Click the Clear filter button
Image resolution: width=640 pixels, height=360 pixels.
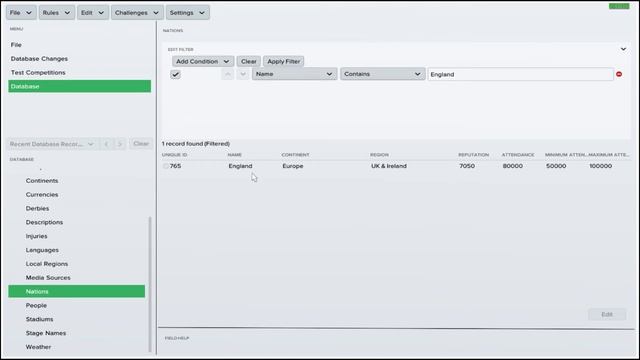[x=249, y=61]
